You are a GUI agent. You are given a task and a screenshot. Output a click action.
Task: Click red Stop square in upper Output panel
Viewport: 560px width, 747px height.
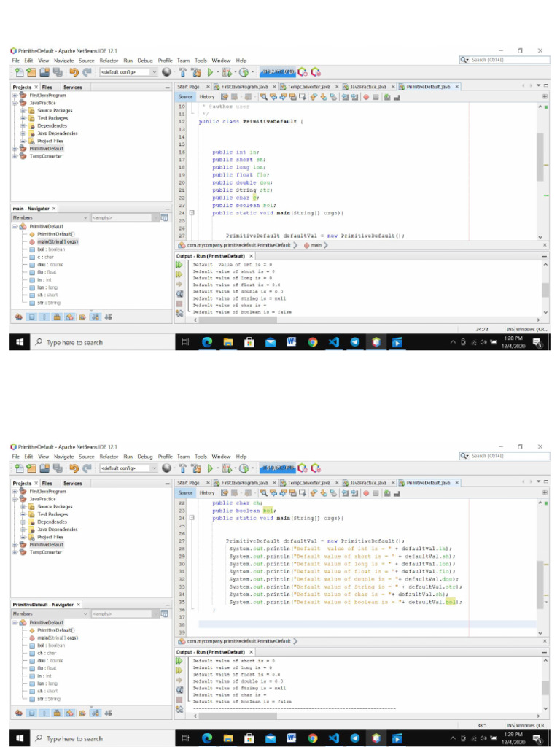click(x=179, y=303)
